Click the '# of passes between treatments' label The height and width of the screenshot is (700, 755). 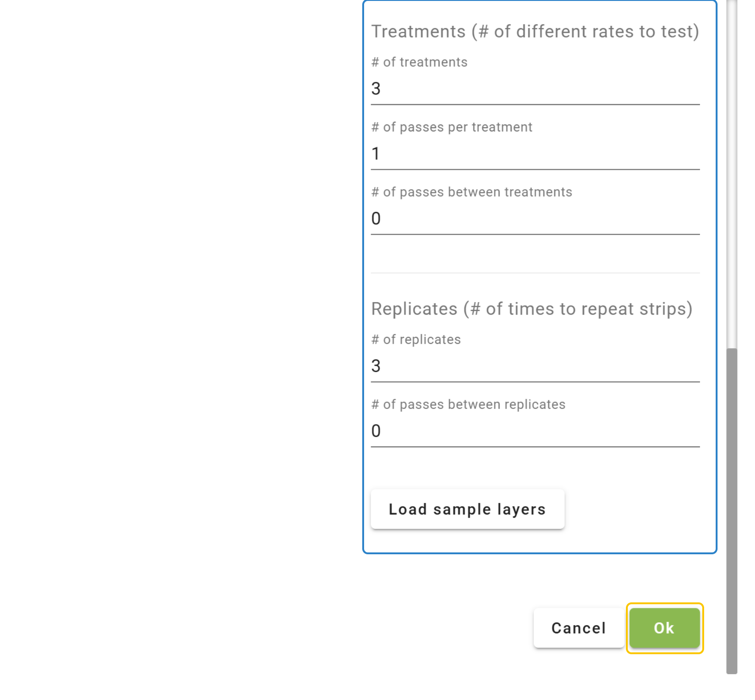pyautogui.click(x=471, y=192)
